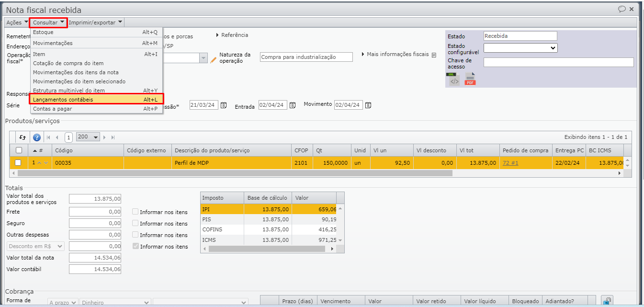Open the Estado configurável dropdown
Image resolution: width=644 pixels, height=307 pixels.
(520, 48)
